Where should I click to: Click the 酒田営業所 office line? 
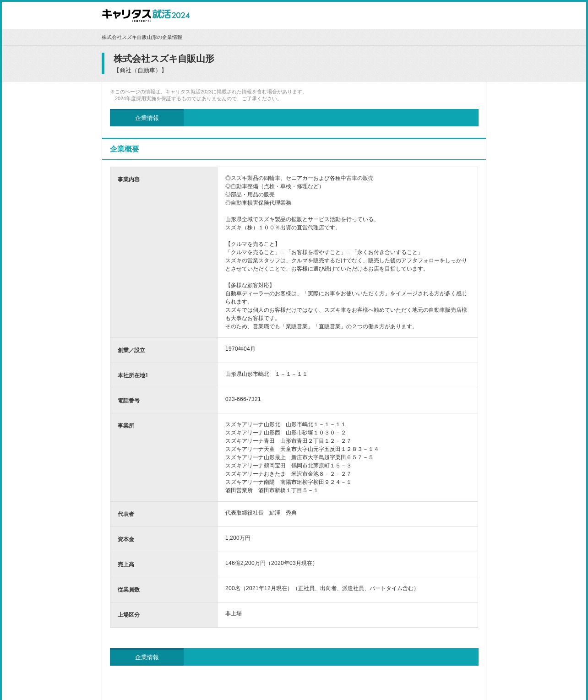coord(272,490)
